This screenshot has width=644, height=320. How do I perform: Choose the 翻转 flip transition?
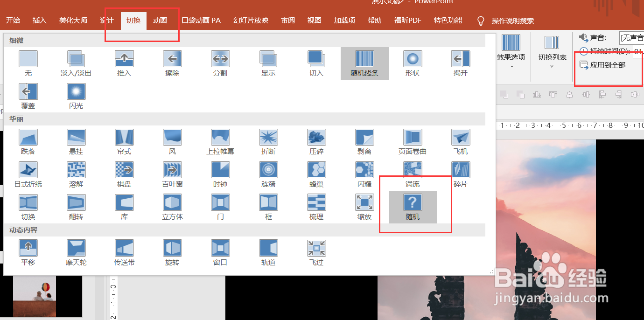click(x=76, y=207)
